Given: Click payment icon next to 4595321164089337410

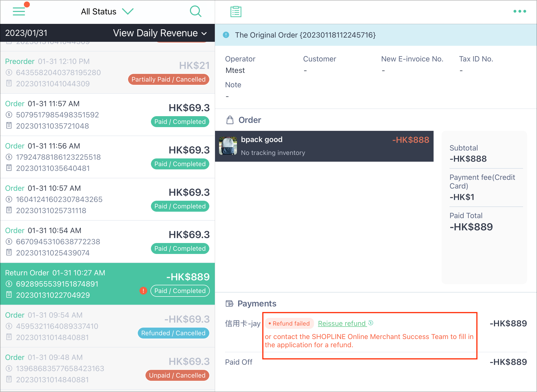Looking at the screenshot, I should [9, 326].
